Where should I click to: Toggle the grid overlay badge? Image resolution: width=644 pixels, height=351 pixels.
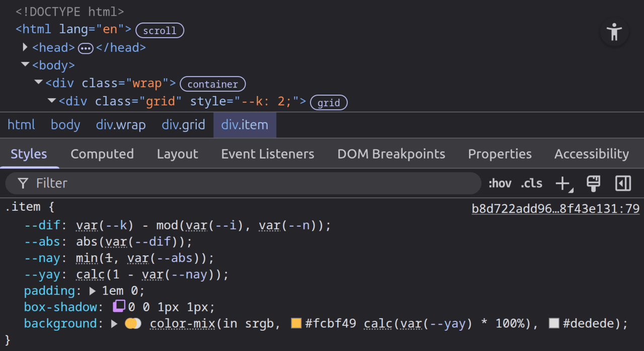pyautogui.click(x=329, y=103)
